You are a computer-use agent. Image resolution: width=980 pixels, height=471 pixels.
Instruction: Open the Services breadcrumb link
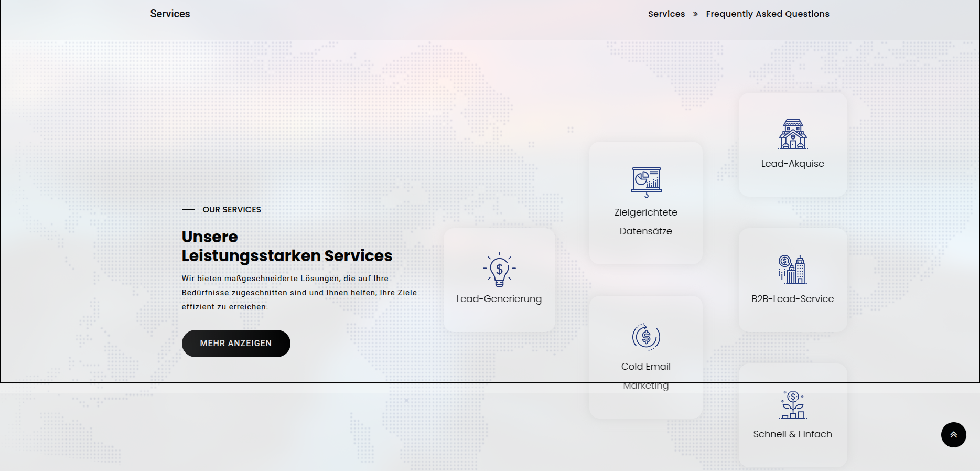point(666,14)
